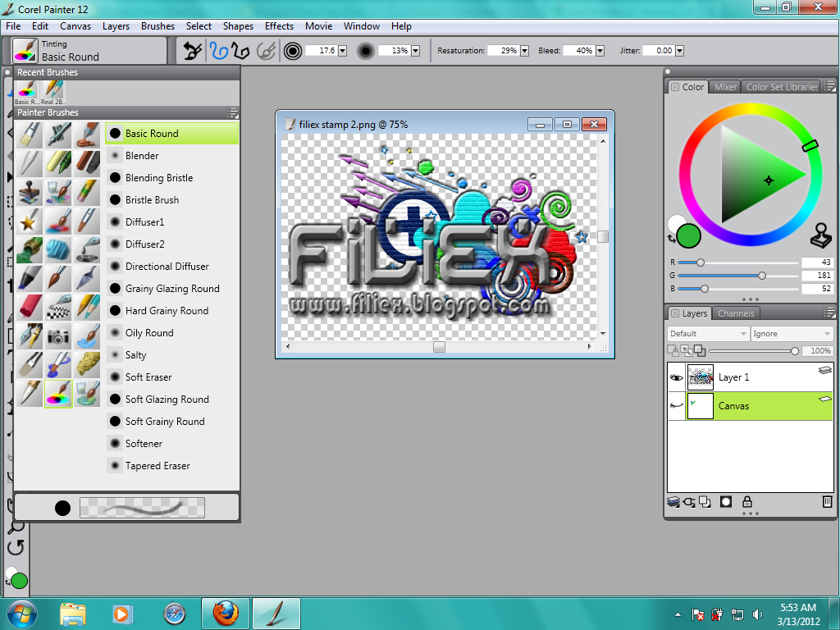Open the Jitter 0.00 dropdown arrow

click(679, 51)
